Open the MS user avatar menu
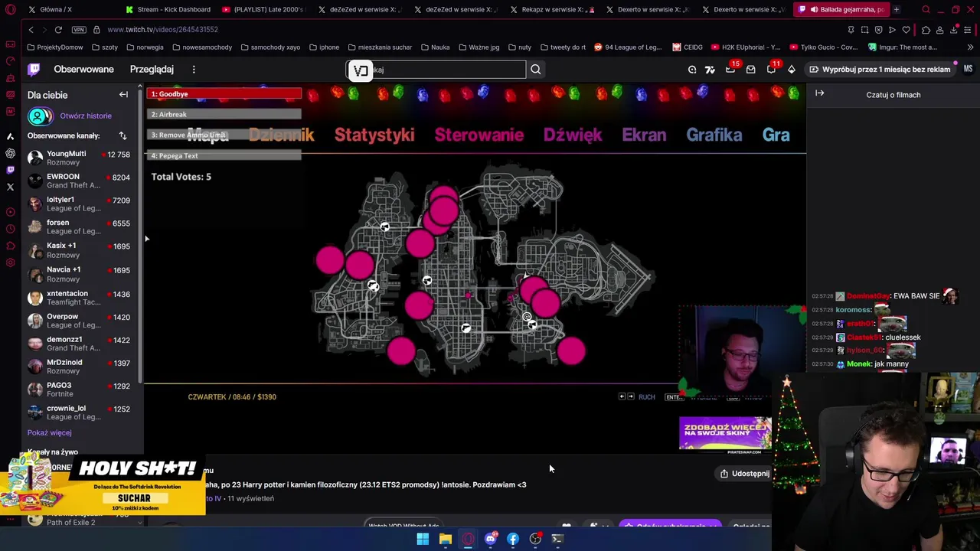The image size is (980, 551). 968,69
